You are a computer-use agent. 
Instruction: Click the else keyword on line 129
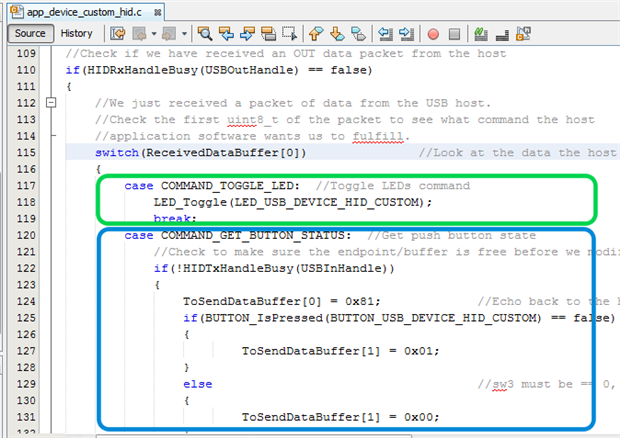198,384
